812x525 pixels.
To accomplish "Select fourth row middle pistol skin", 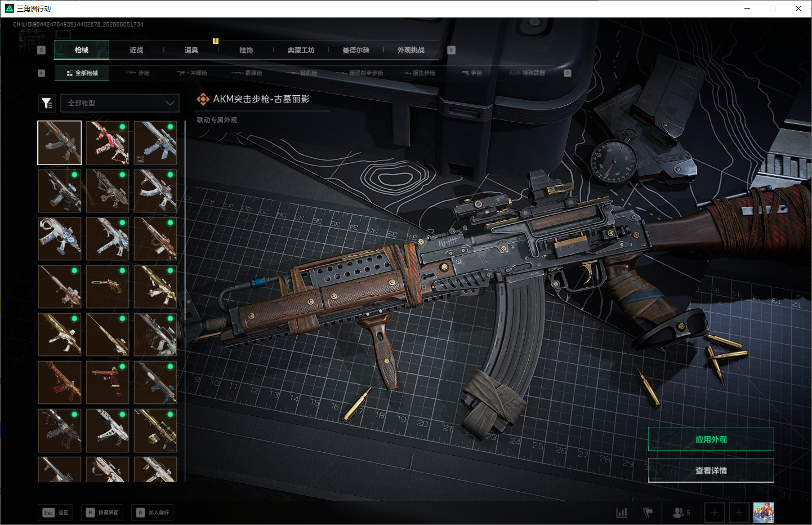I will tap(108, 287).
